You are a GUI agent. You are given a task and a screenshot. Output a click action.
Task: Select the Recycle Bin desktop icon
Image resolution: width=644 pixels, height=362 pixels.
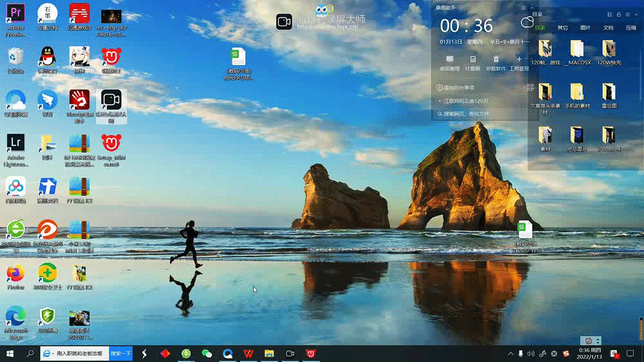pyautogui.click(x=15, y=60)
